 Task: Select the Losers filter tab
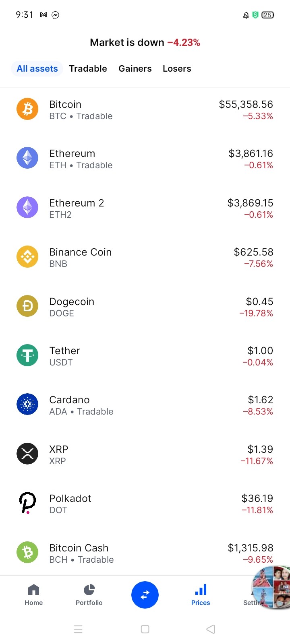click(x=177, y=68)
